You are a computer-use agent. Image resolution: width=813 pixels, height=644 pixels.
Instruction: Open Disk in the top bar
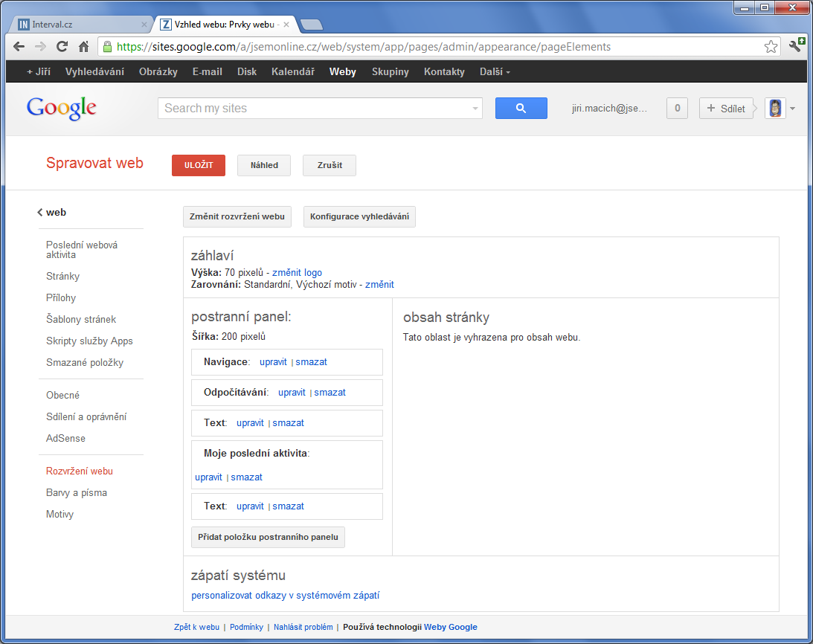pyautogui.click(x=247, y=72)
